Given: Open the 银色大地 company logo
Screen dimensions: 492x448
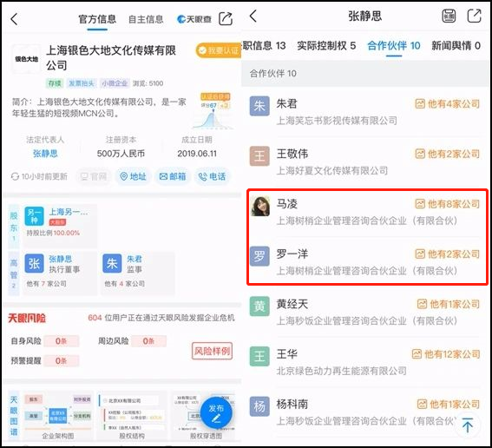Looking at the screenshot, I should (x=26, y=59).
